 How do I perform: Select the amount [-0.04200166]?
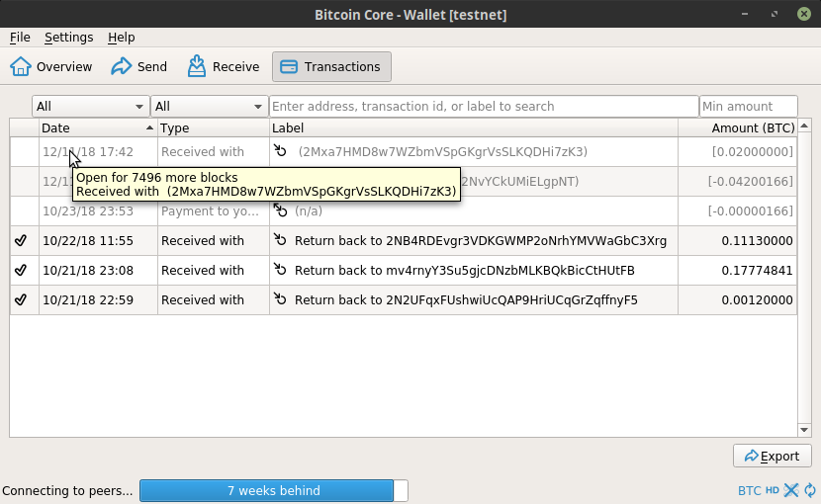751,182
